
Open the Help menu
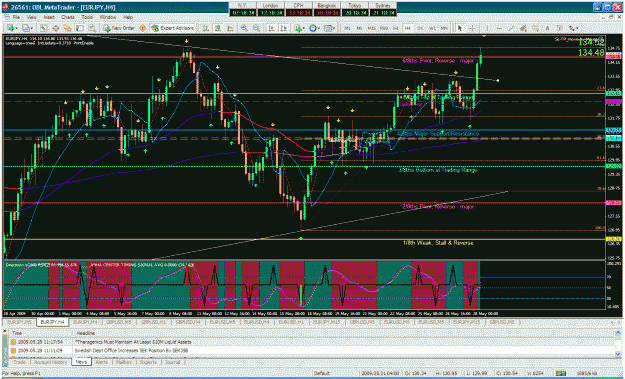128,18
